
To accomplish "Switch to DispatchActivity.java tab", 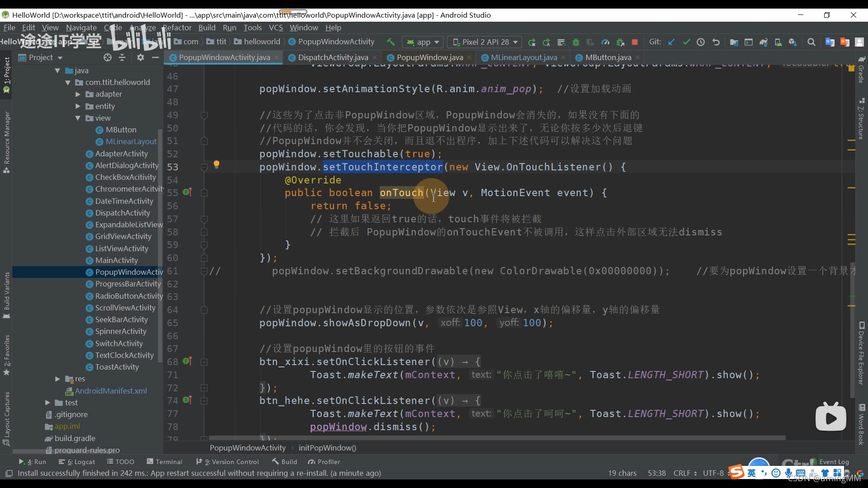I will click(333, 57).
